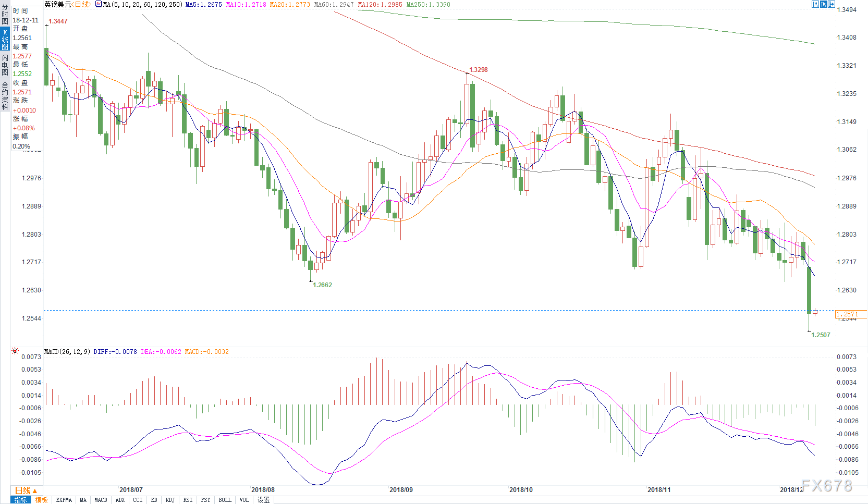Screen dimensions: 868x504
Task: Click the +0.0010 change value
Action: 25,110
